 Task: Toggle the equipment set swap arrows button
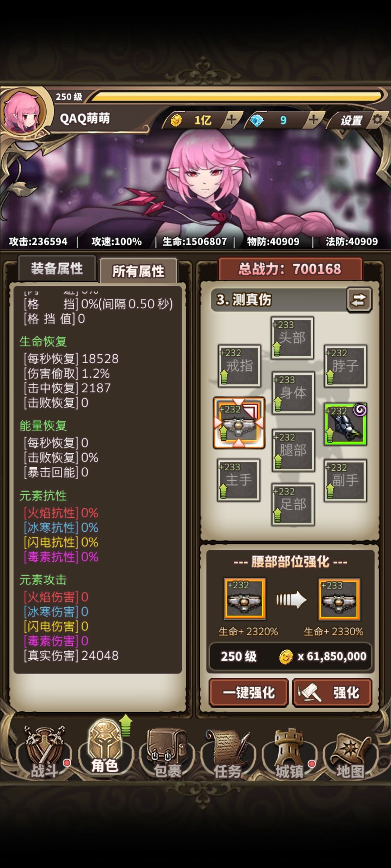pyautogui.click(x=359, y=300)
